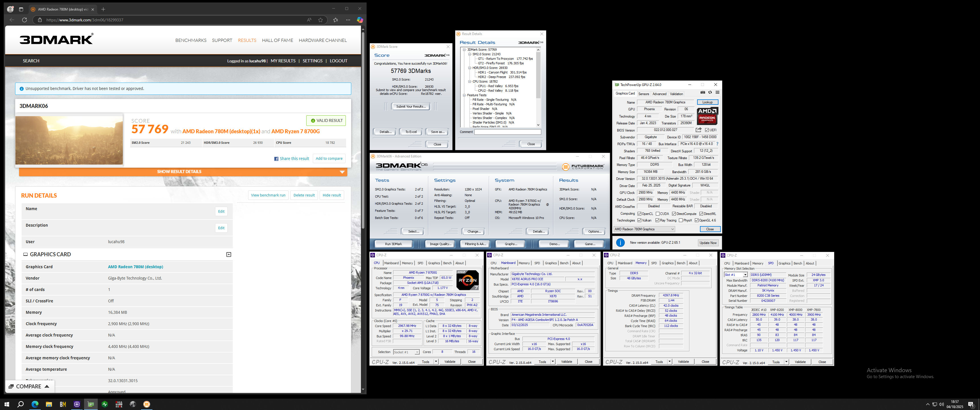
Task: Open a new browser tab with the plus icon
Action: 103,9
